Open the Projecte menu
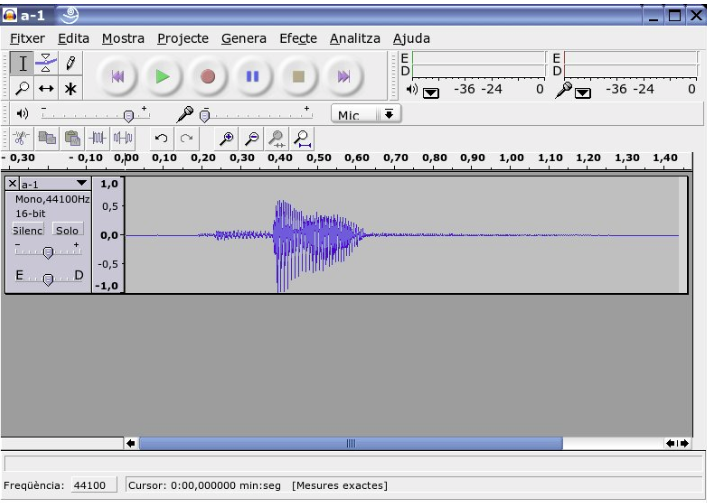Image resolution: width=707 pixels, height=503 pixels. coord(183,39)
